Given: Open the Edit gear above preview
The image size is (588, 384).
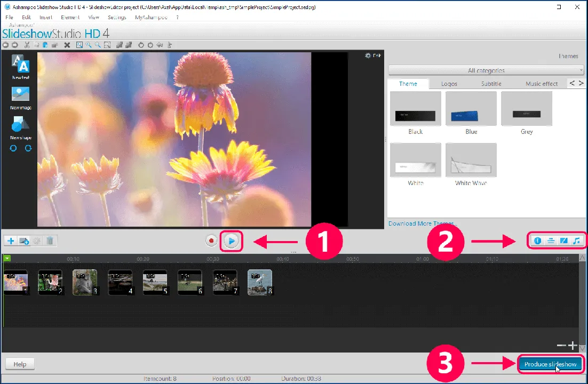Looking at the screenshot, I should 373,55.
